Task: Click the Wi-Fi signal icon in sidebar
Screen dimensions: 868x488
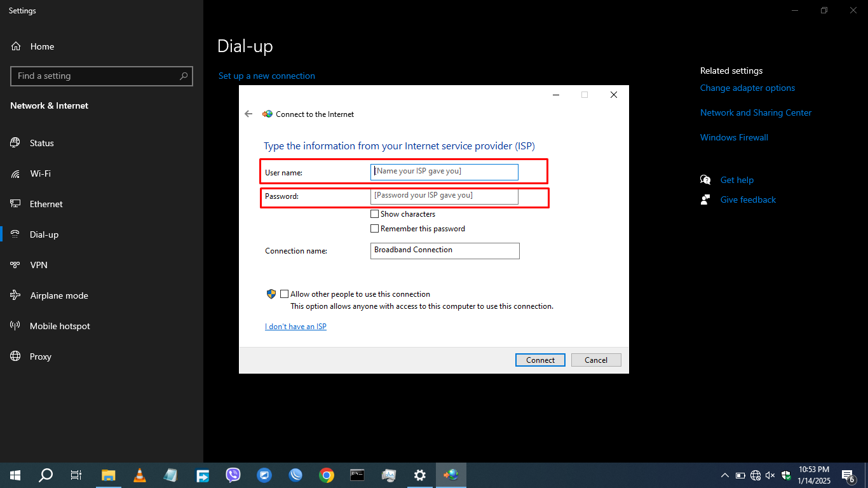Action: (15, 173)
